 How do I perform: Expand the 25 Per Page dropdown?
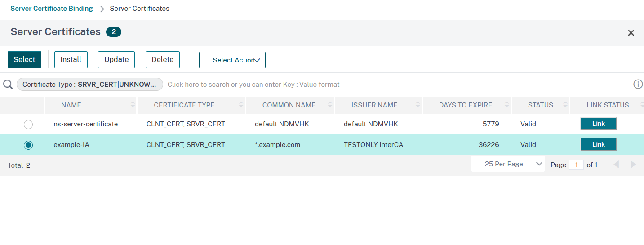(x=508, y=164)
